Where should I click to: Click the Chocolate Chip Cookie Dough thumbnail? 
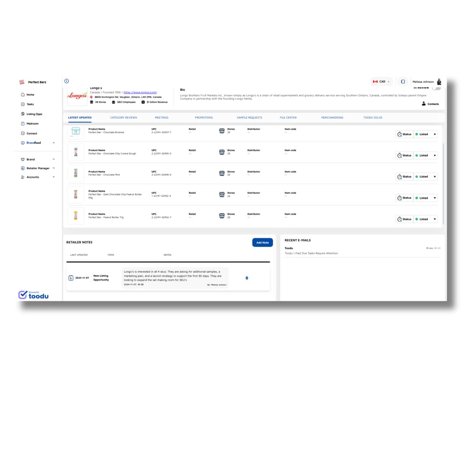click(76, 152)
